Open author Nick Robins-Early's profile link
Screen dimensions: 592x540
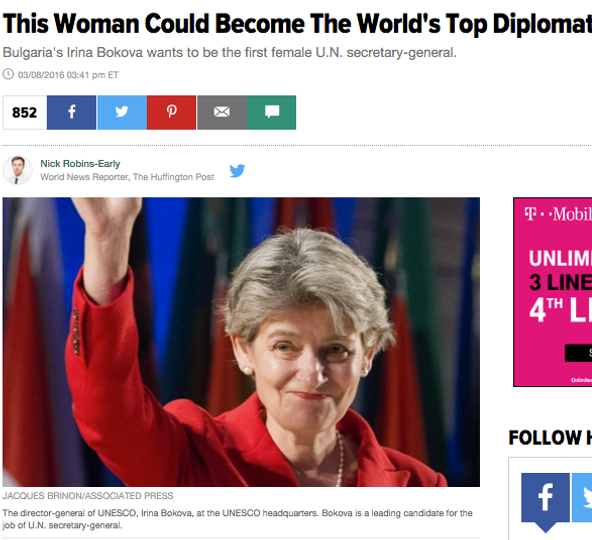(80, 164)
